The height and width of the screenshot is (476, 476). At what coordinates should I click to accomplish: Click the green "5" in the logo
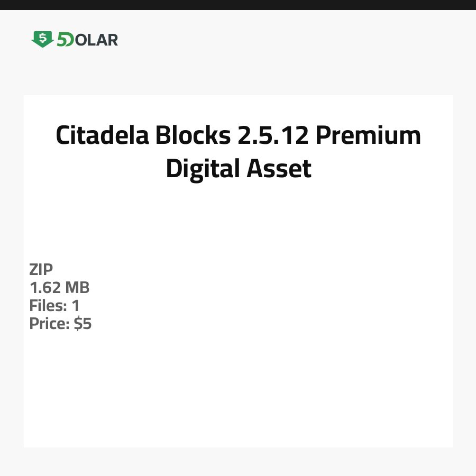[64, 40]
